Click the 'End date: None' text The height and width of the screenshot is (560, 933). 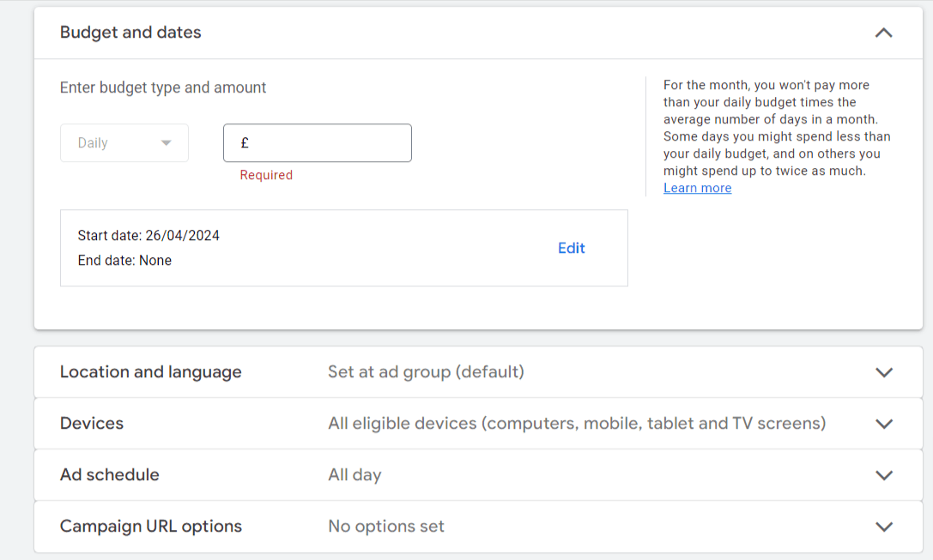[124, 261]
